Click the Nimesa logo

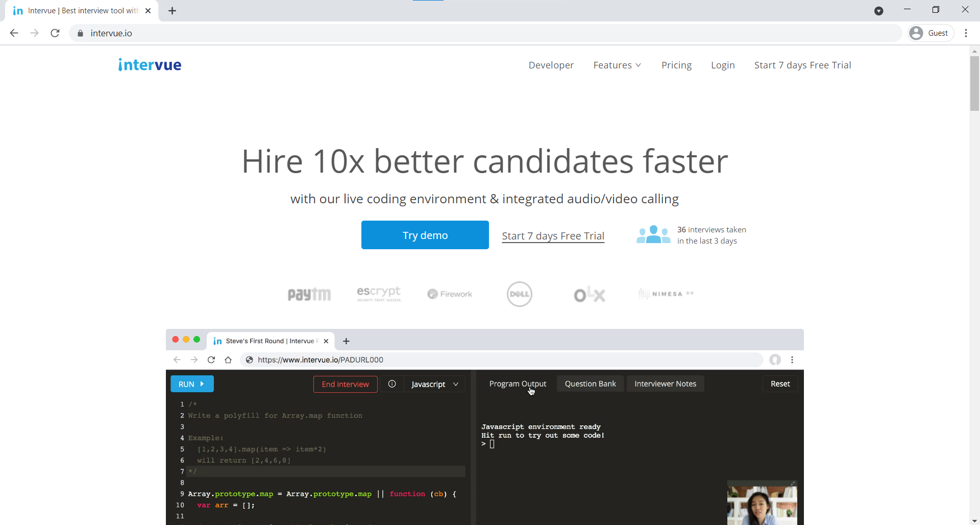pyautogui.click(x=666, y=294)
